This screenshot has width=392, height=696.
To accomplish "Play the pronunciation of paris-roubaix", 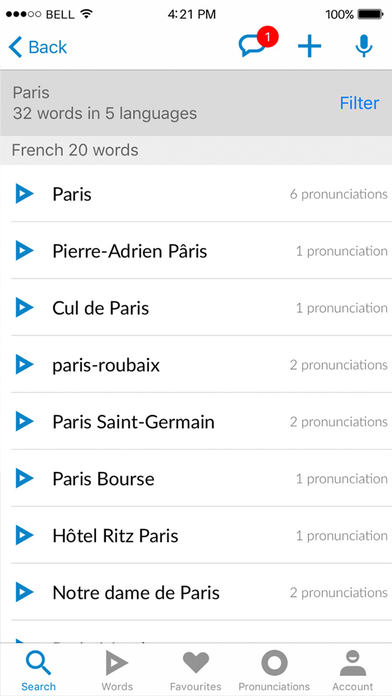I will pyautogui.click(x=24, y=364).
